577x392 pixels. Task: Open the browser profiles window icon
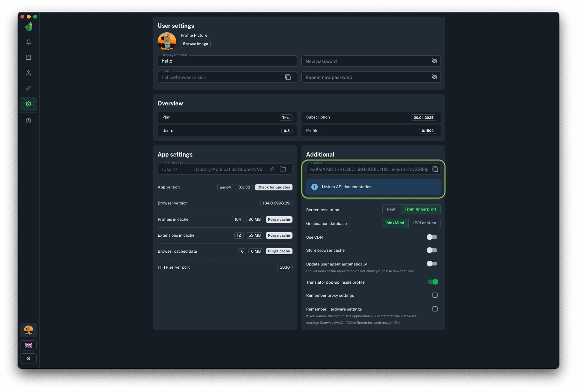tap(28, 57)
